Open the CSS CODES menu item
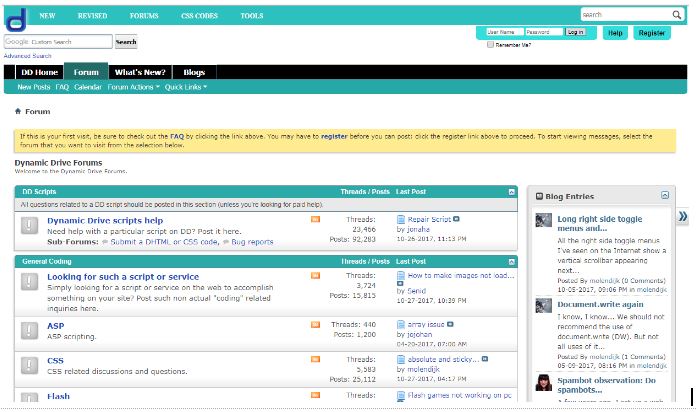The height and width of the screenshot is (412, 696). pyautogui.click(x=199, y=16)
